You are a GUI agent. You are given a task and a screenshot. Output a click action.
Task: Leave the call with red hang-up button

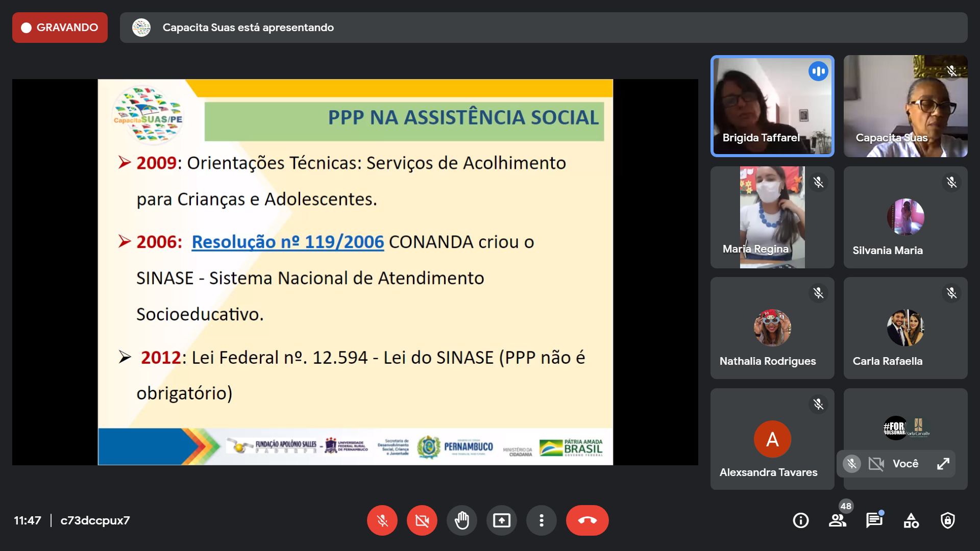587,520
